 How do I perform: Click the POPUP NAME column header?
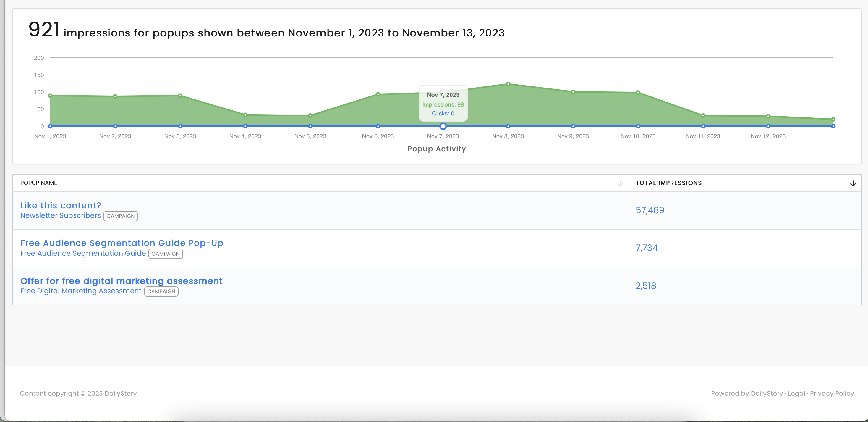pos(39,183)
